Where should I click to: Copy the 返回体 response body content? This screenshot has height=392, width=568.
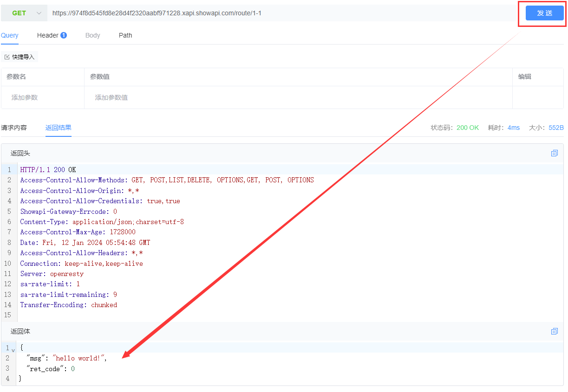(x=555, y=331)
